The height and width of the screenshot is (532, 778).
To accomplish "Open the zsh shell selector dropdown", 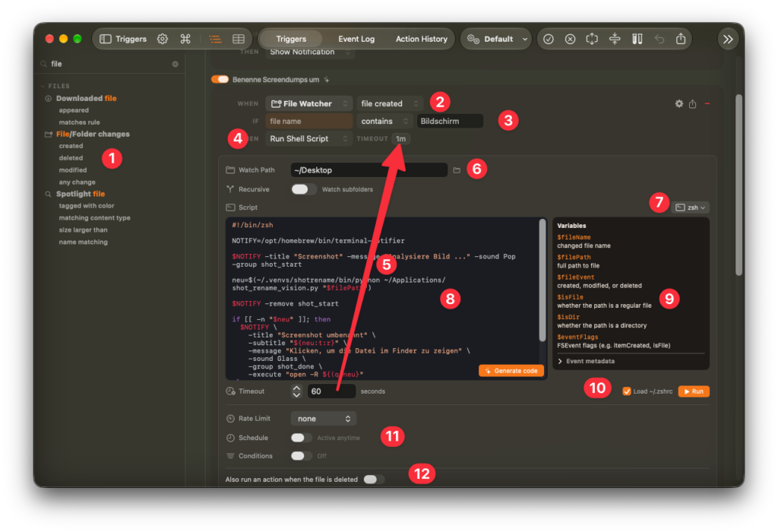I will point(690,207).
